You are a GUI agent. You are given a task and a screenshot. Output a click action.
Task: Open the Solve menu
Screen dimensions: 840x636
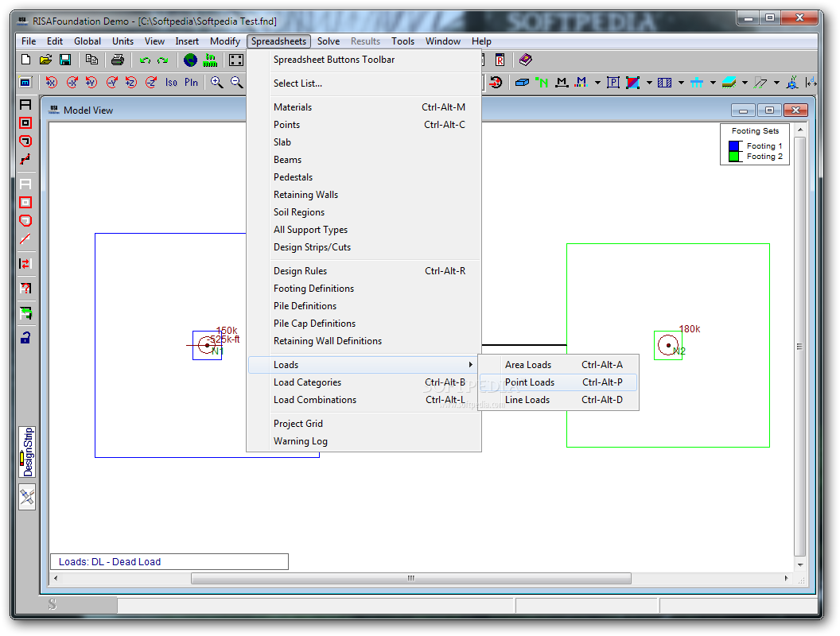(x=329, y=41)
